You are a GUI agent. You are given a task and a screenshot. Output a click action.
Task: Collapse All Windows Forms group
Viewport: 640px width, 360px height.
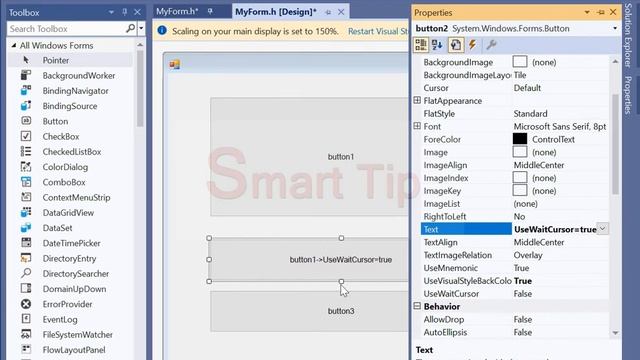[x=14, y=45]
